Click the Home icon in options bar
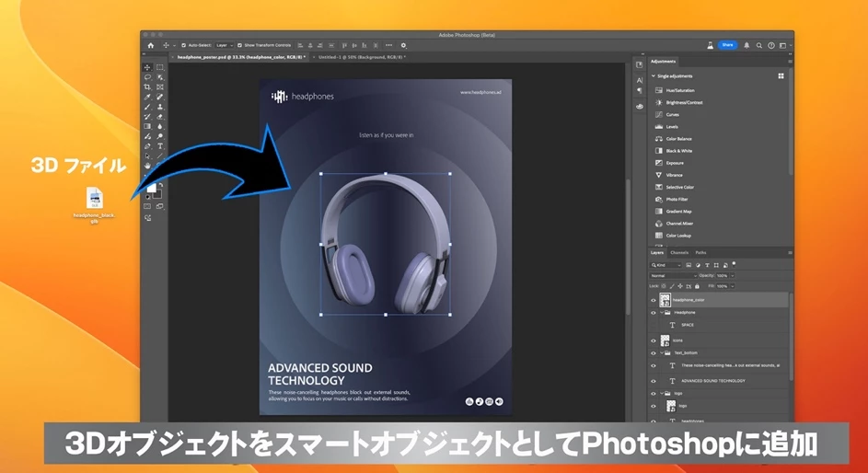 pos(151,45)
